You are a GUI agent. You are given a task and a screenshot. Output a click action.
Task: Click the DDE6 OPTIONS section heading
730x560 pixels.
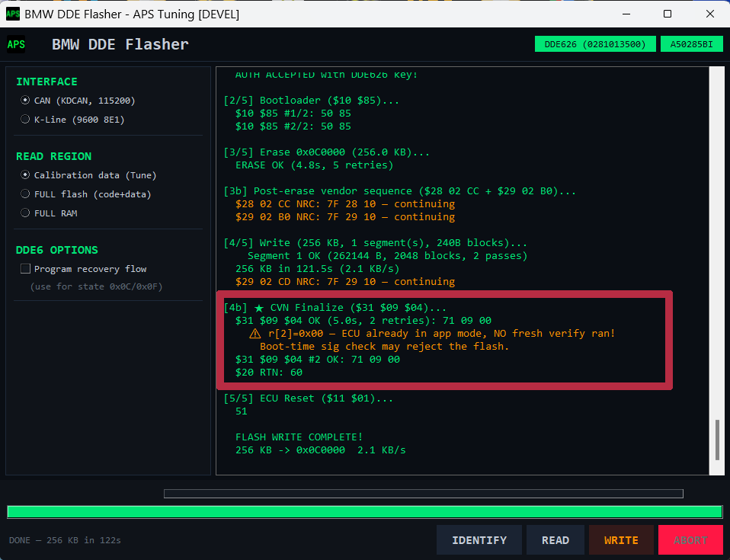[57, 249]
